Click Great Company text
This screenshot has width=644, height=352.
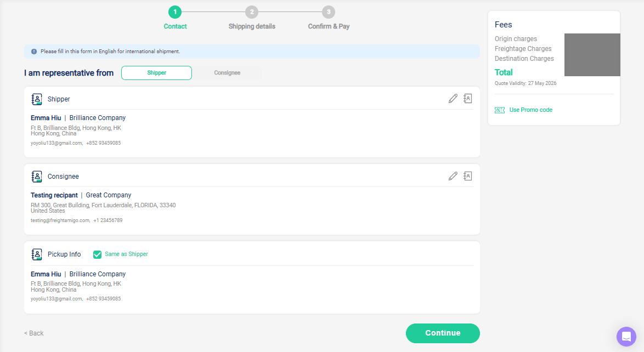[x=109, y=195]
